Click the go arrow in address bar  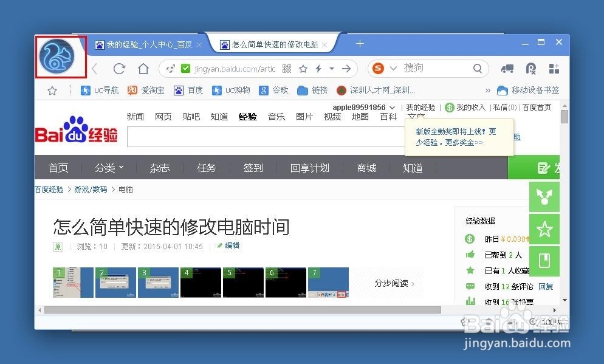pos(346,69)
